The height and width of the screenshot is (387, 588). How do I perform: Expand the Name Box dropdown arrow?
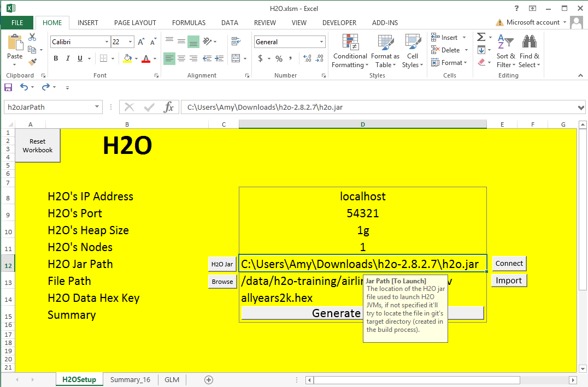[x=97, y=108]
